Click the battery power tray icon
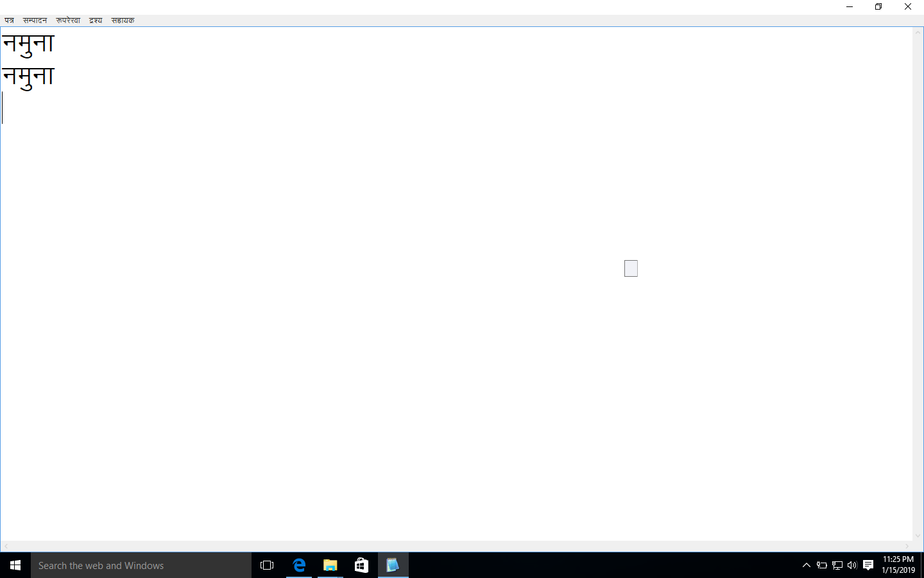924x578 pixels. click(822, 565)
